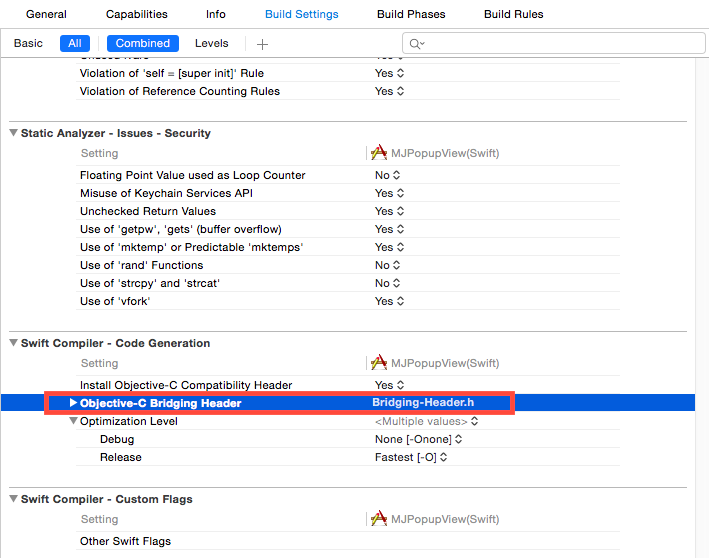The width and height of the screenshot is (709, 558).
Task: Change Floating Point Loop Counter setting value
Action: tap(388, 175)
